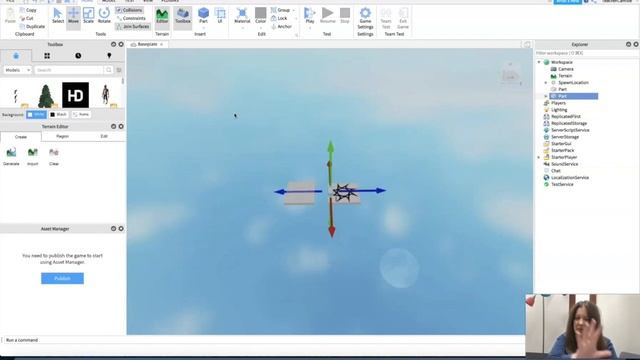This screenshot has width=640, height=360.
Task: Click the Filter workspace field in the Explorer
Action: tap(587, 53)
